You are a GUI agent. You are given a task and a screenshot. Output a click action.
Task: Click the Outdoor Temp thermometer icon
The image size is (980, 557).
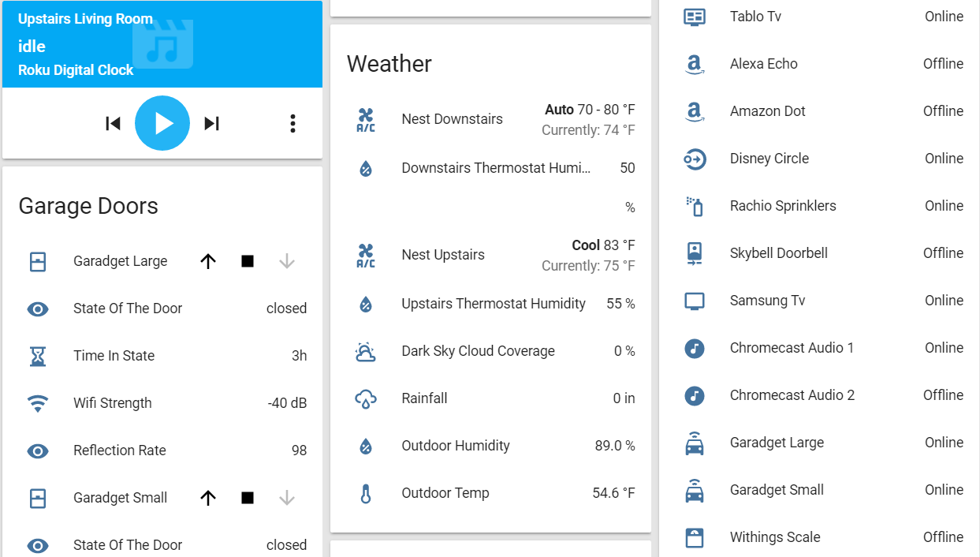coord(366,494)
